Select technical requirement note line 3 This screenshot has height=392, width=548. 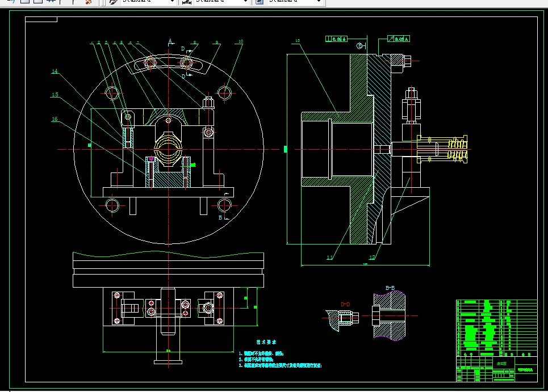[281, 365]
